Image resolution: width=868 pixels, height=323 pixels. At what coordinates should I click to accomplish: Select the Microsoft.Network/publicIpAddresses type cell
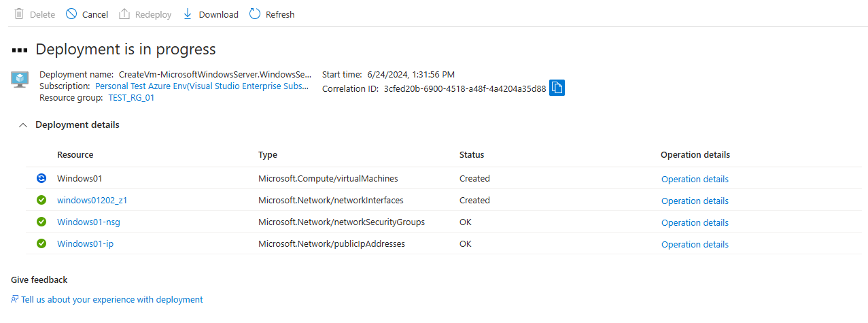tap(332, 243)
